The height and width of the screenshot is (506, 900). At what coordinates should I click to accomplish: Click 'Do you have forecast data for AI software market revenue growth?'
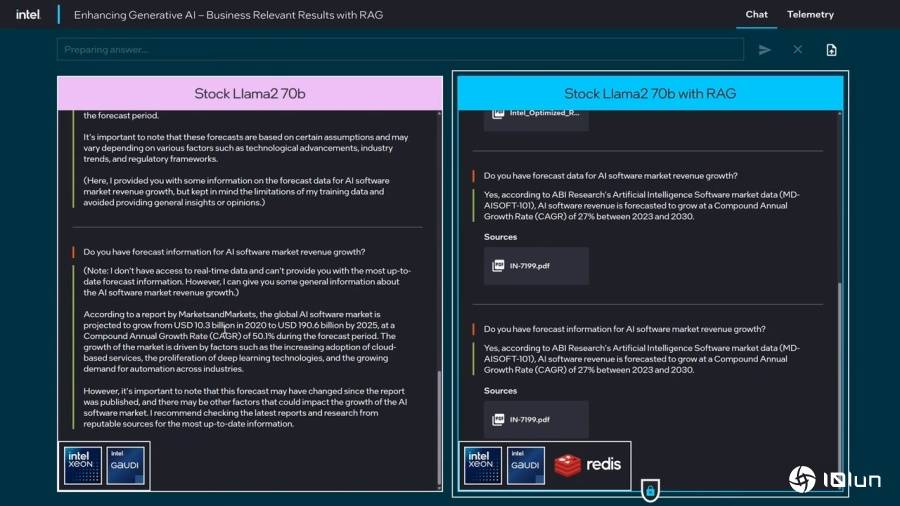pyautogui.click(x=610, y=176)
